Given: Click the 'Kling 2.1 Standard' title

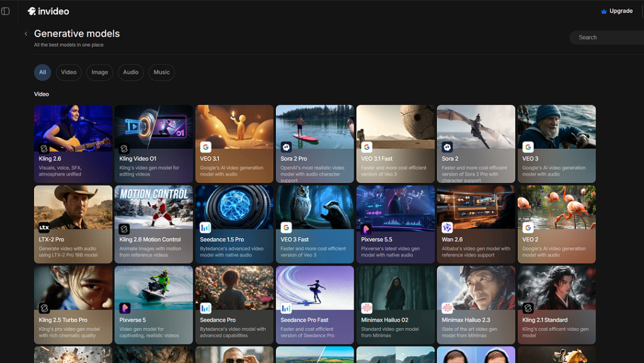Looking at the screenshot, I should point(545,320).
